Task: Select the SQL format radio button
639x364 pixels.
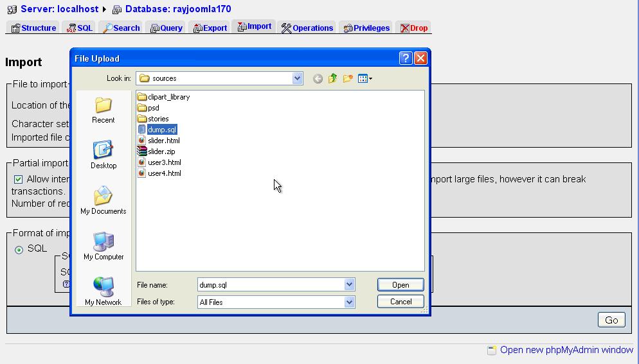Action: pyautogui.click(x=19, y=250)
